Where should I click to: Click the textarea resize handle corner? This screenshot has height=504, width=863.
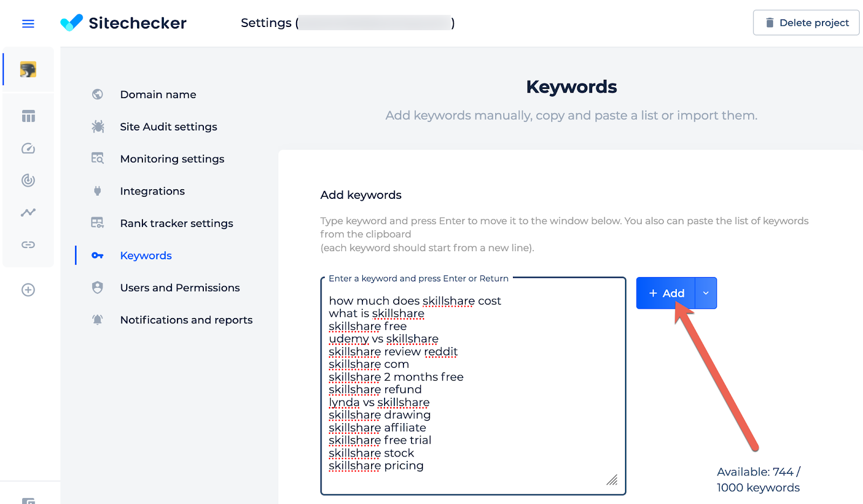[x=612, y=480]
